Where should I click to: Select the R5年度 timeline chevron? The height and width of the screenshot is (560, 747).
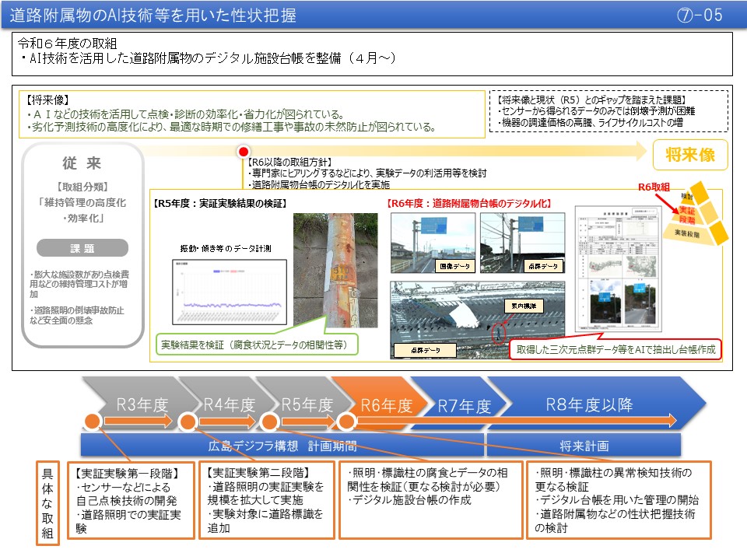307,404
